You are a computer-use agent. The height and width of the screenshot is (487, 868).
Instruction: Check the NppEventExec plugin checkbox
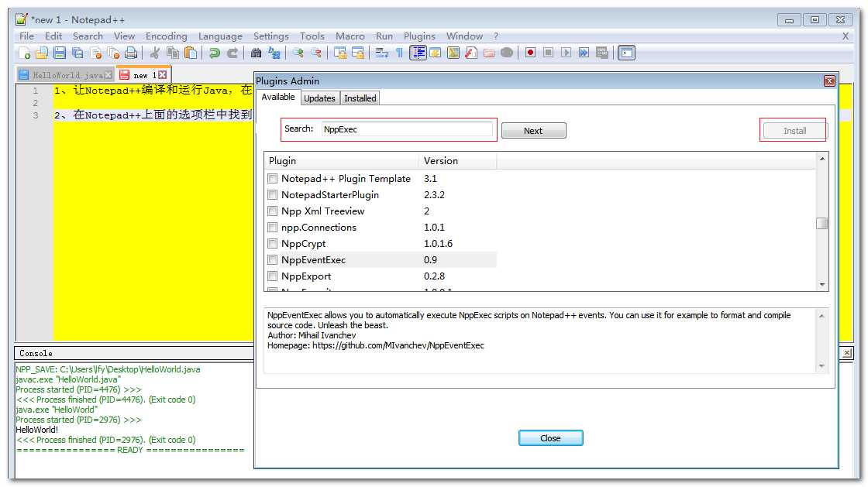(x=272, y=260)
